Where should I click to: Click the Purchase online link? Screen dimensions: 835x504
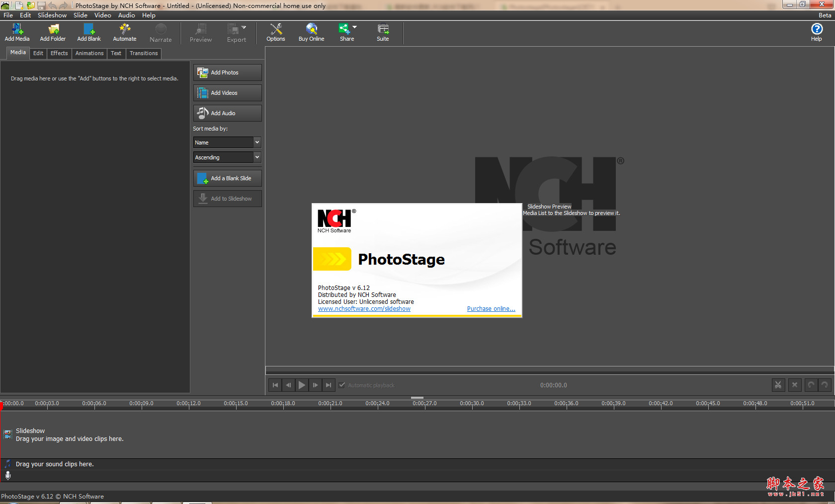[491, 309]
